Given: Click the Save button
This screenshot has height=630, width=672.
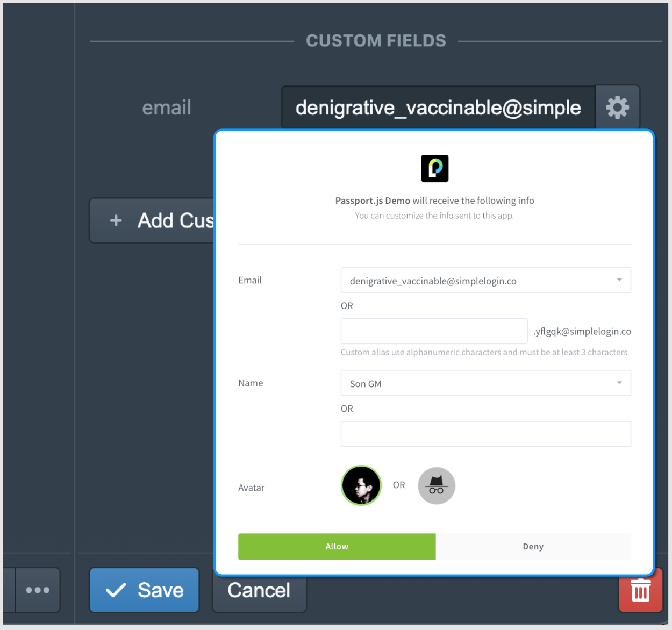Looking at the screenshot, I should pos(144,590).
